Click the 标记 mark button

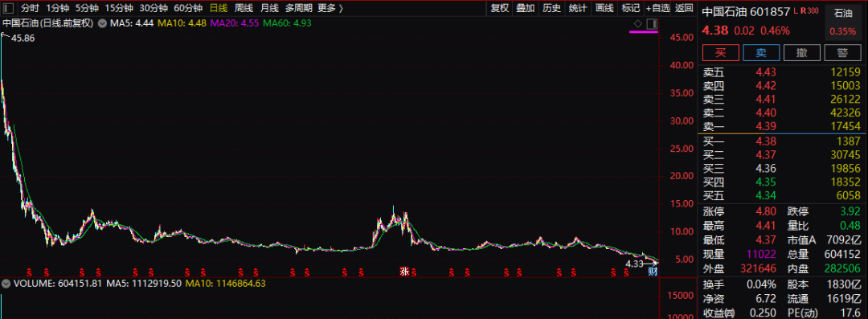tap(631, 8)
